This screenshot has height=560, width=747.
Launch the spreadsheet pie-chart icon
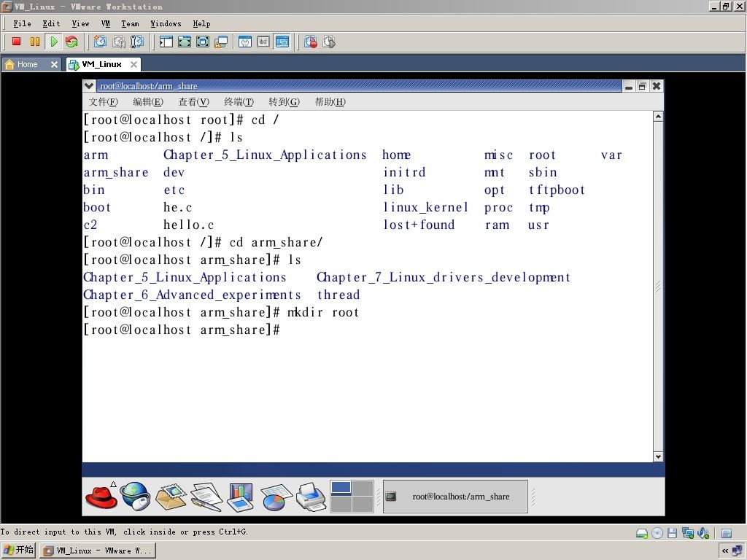tap(275, 497)
